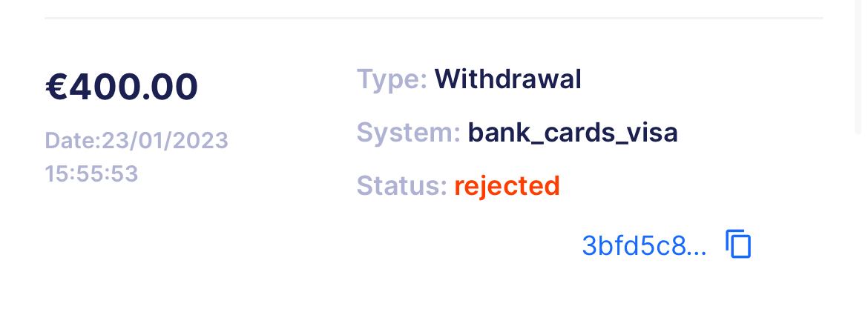This screenshot has width=868, height=315.
Task: Select the Withdrawal type value
Action: point(507,79)
